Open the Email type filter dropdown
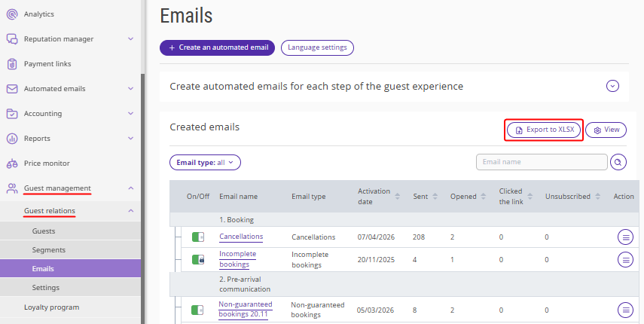The image size is (644, 324). pyautogui.click(x=205, y=162)
